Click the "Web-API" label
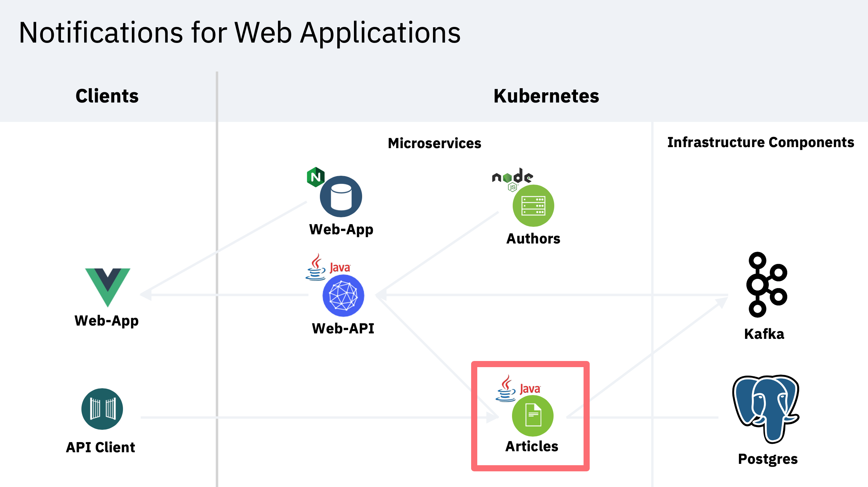Viewport: 868px width, 487px height. (x=343, y=329)
